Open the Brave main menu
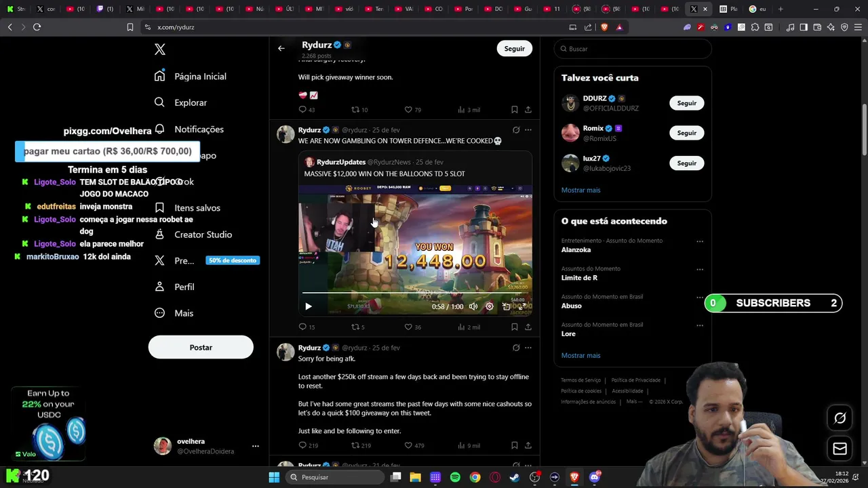The image size is (868, 488). (858, 27)
